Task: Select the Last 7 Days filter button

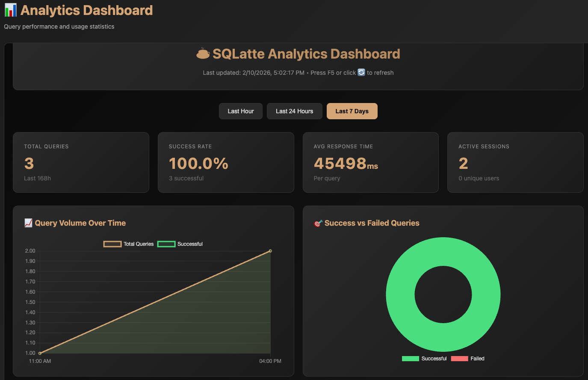Action: point(352,111)
